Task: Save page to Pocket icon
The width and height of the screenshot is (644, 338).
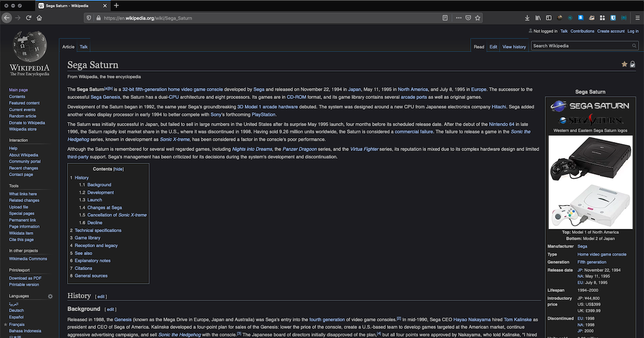Action: point(468,18)
